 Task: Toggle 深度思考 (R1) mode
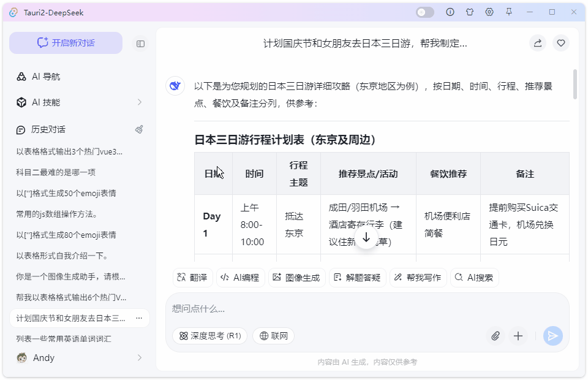tap(209, 336)
